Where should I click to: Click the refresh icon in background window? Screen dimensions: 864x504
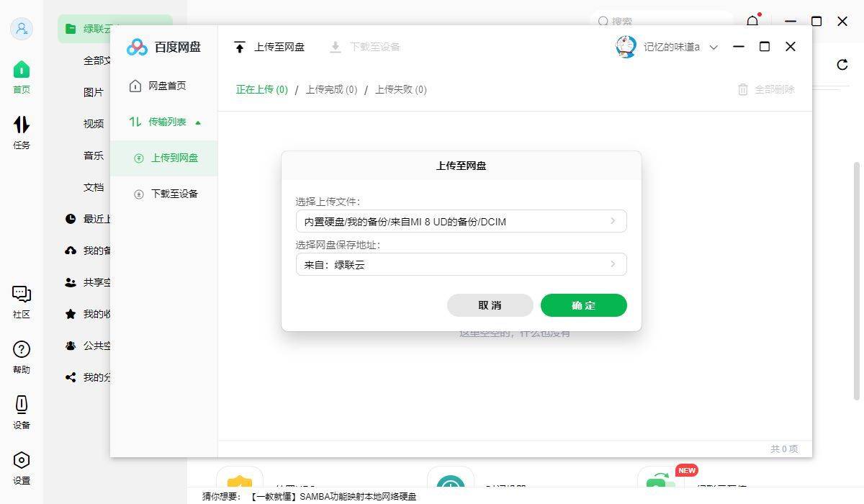pyautogui.click(x=842, y=65)
